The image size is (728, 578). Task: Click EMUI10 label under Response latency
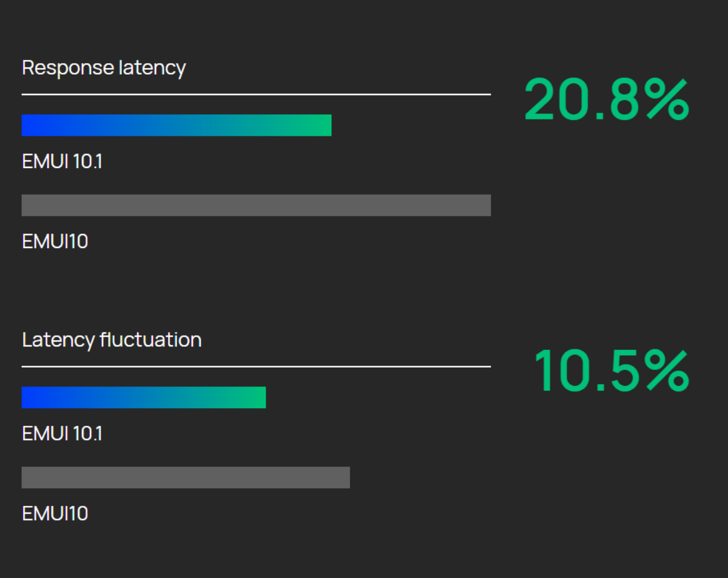pos(55,241)
